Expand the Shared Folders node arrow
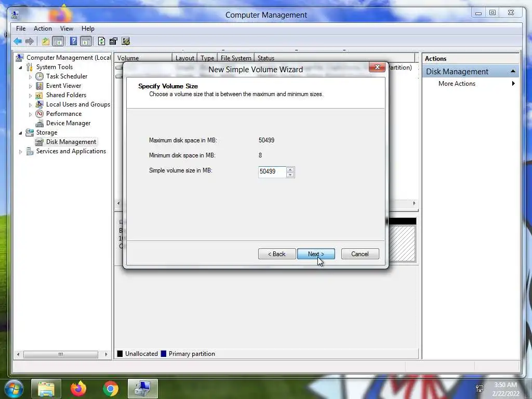The width and height of the screenshot is (532, 399). tap(30, 96)
